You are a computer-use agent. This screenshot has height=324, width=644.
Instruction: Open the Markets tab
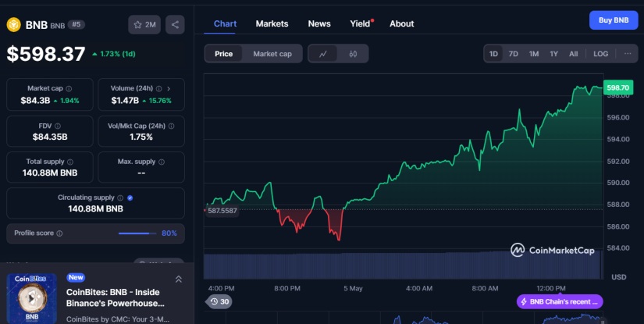tap(272, 23)
